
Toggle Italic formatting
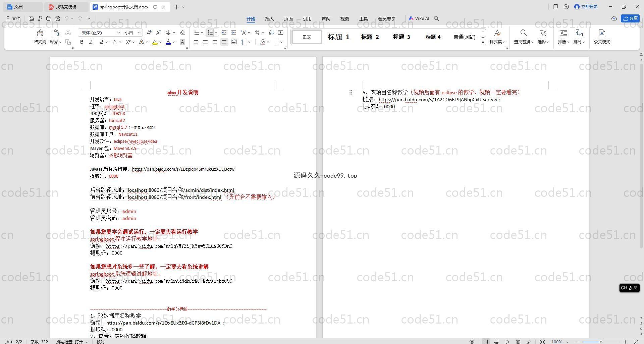(x=91, y=42)
